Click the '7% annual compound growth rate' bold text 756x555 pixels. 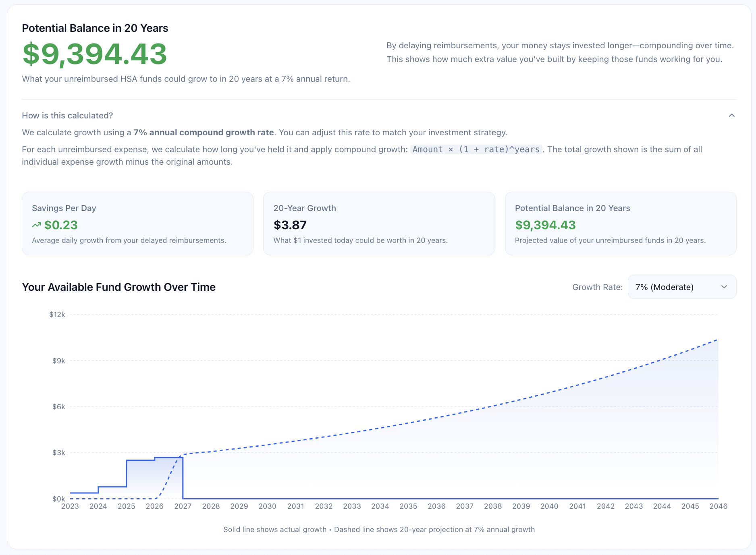coord(204,133)
